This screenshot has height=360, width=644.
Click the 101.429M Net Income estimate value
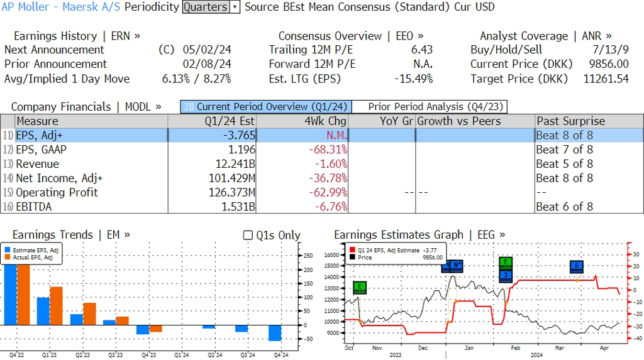coord(232,178)
